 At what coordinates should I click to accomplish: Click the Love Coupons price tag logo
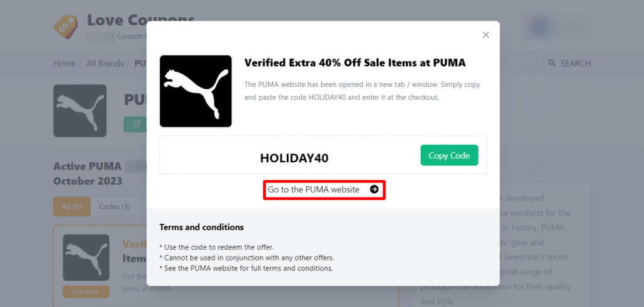click(66, 25)
